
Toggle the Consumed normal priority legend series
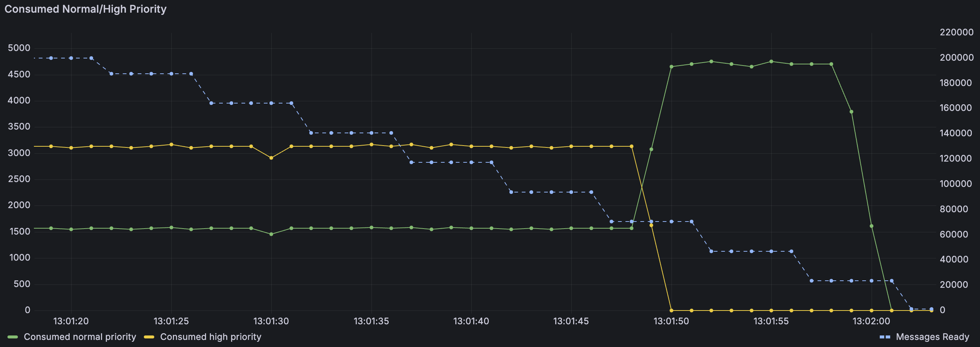79,337
